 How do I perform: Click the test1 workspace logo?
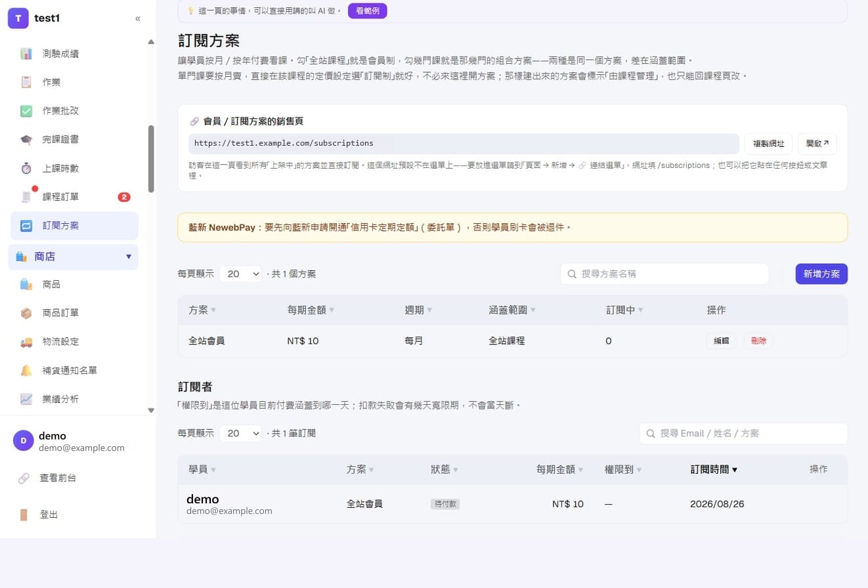point(18,18)
